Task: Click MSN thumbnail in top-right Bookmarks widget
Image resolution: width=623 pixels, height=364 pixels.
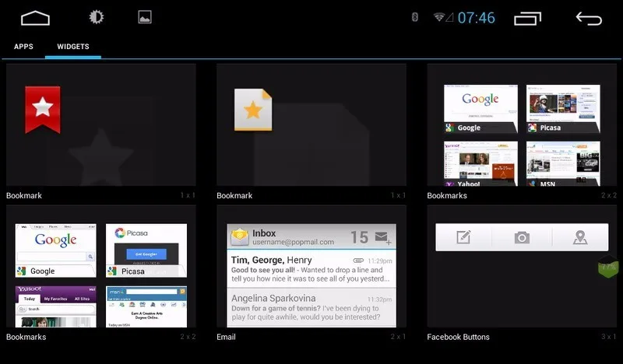Action: [x=563, y=163]
